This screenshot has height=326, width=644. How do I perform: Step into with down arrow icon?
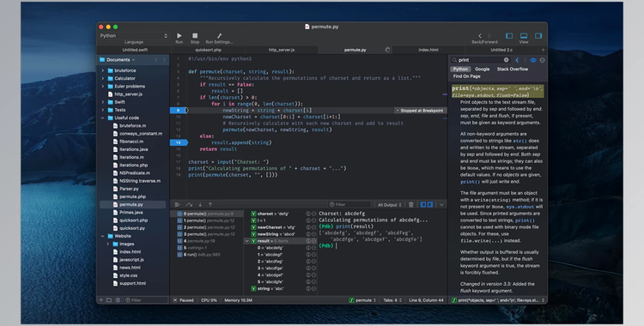tap(200, 204)
